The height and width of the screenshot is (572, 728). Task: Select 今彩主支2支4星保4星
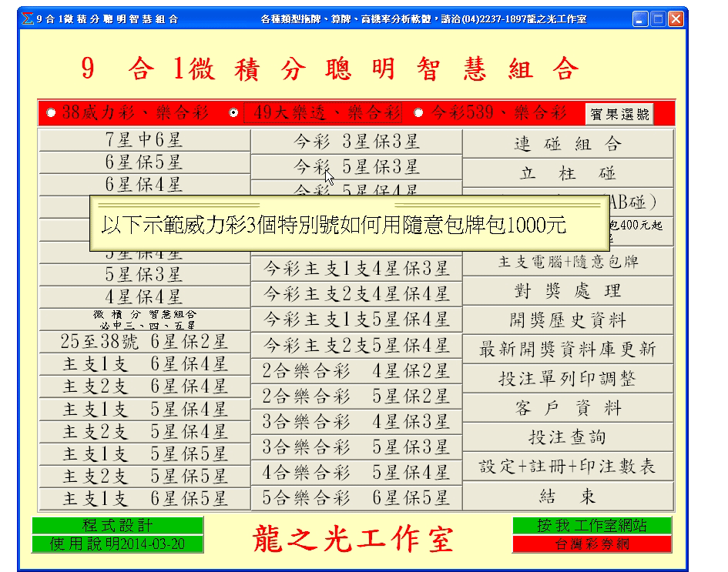coord(357,293)
